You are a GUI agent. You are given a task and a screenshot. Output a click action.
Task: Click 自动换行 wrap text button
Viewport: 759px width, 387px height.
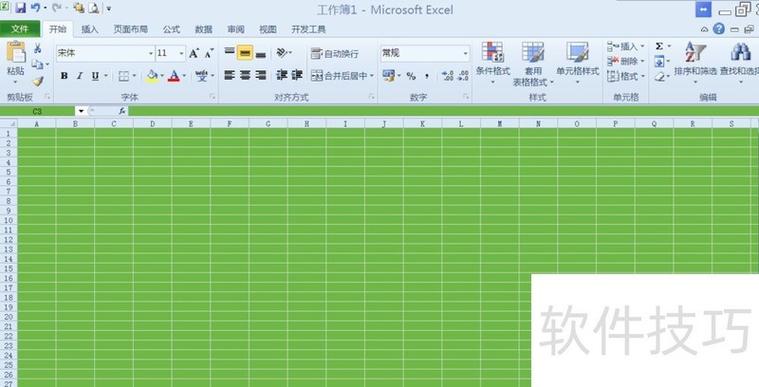[334, 53]
